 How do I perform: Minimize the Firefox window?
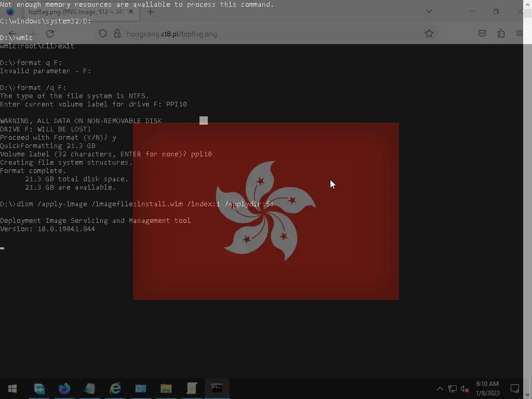coord(472,11)
